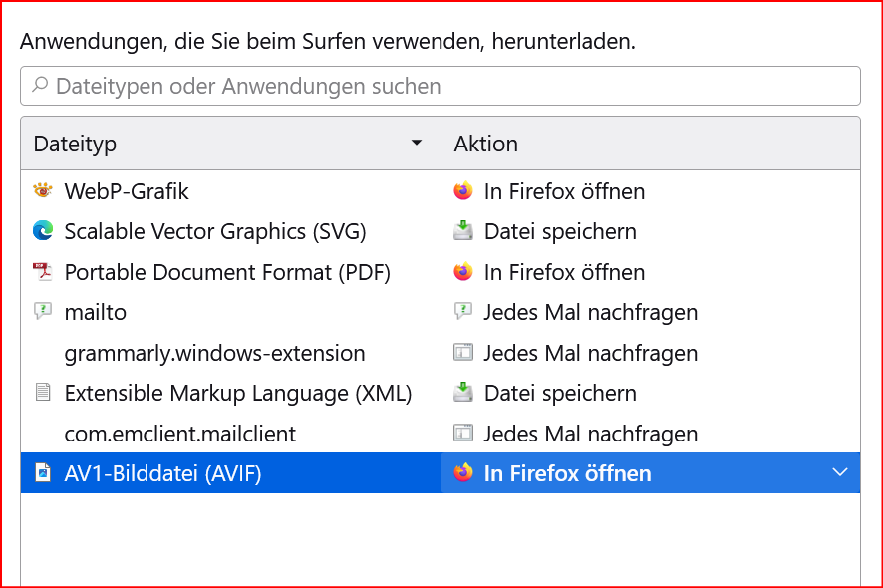Click the search magnifier icon
The width and height of the screenshot is (883, 588).
41,86
